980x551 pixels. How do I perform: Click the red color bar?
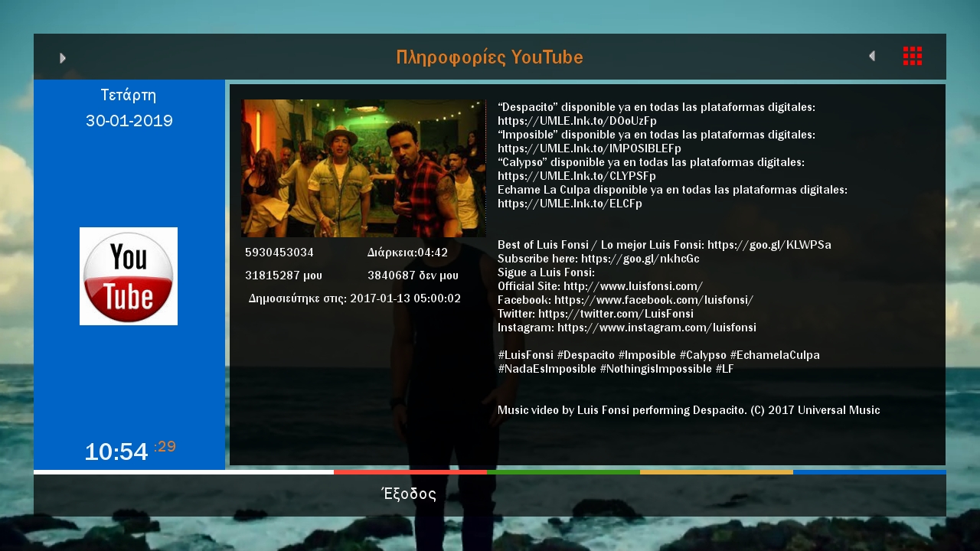[x=410, y=472]
